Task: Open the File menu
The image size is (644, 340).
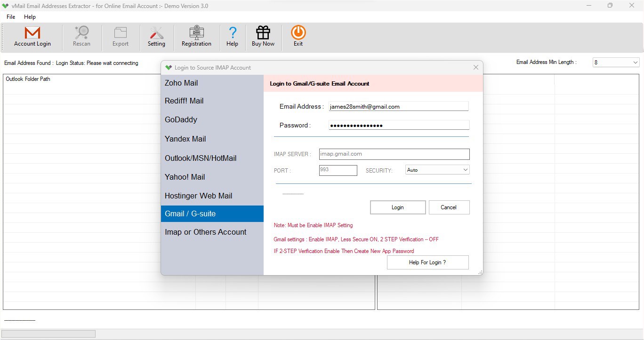Action: tap(11, 17)
